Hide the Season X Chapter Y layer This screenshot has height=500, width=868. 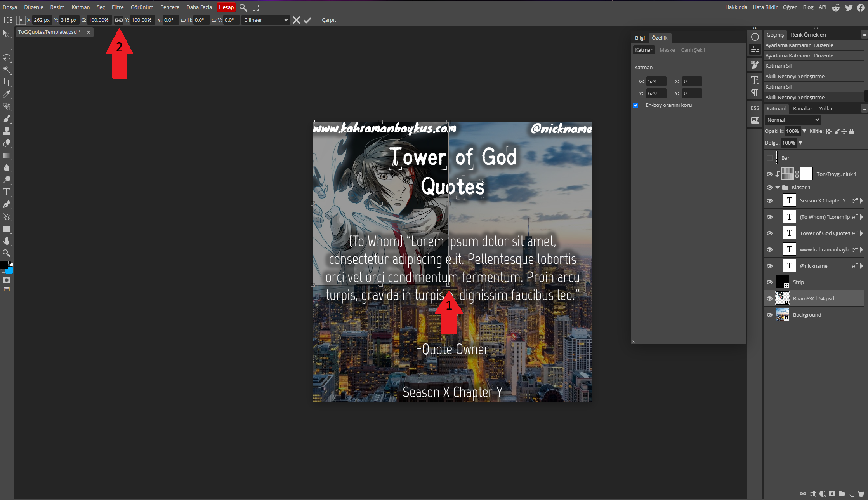coord(769,200)
